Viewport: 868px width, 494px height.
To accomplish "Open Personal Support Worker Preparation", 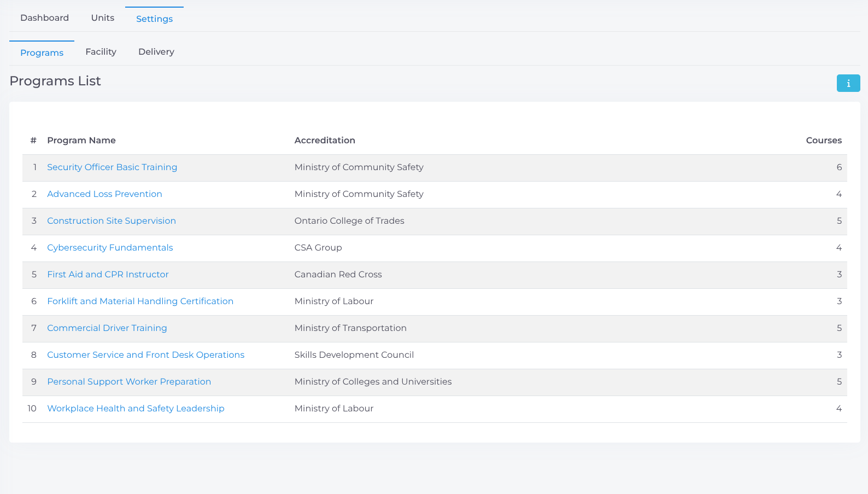I will (129, 382).
